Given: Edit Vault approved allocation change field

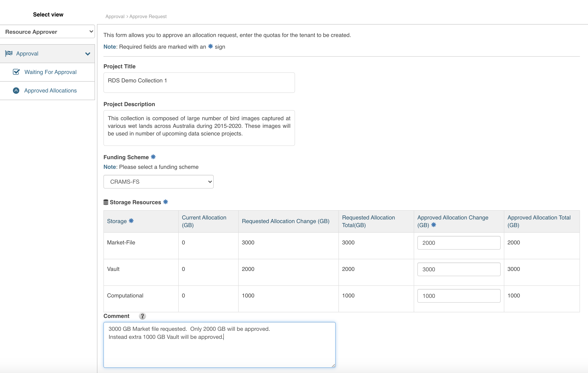Looking at the screenshot, I should click(459, 269).
